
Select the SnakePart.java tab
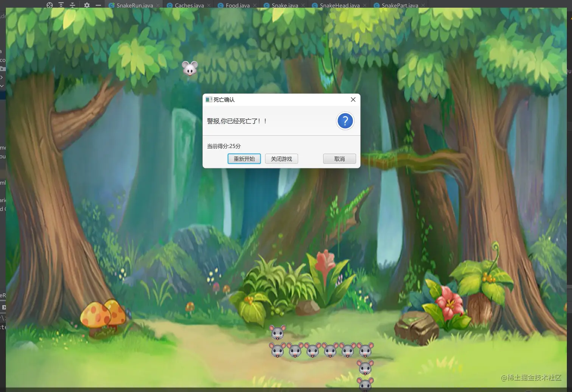tap(400, 5)
